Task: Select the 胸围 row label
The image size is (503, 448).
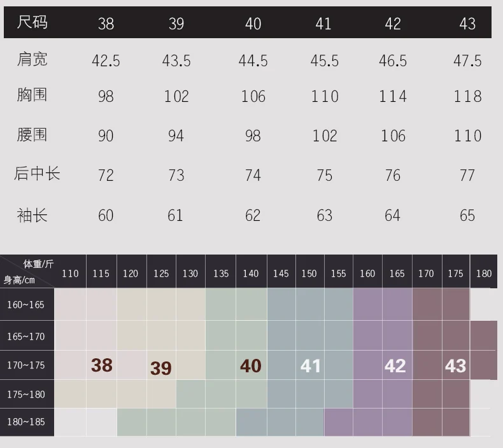Action: 32,95
